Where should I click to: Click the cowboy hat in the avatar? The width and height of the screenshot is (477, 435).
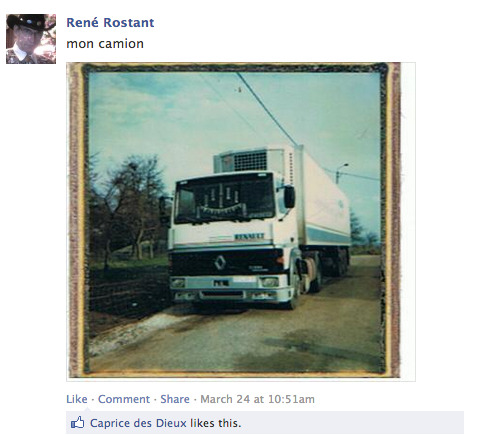click(28, 23)
